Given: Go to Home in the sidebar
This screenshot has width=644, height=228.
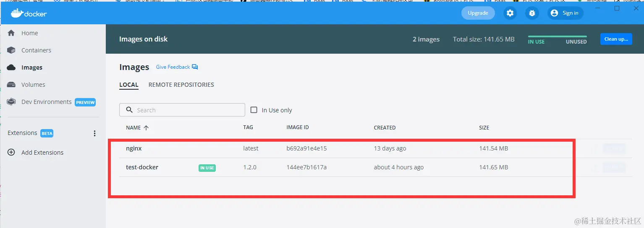Looking at the screenshot, I should 29,33.
